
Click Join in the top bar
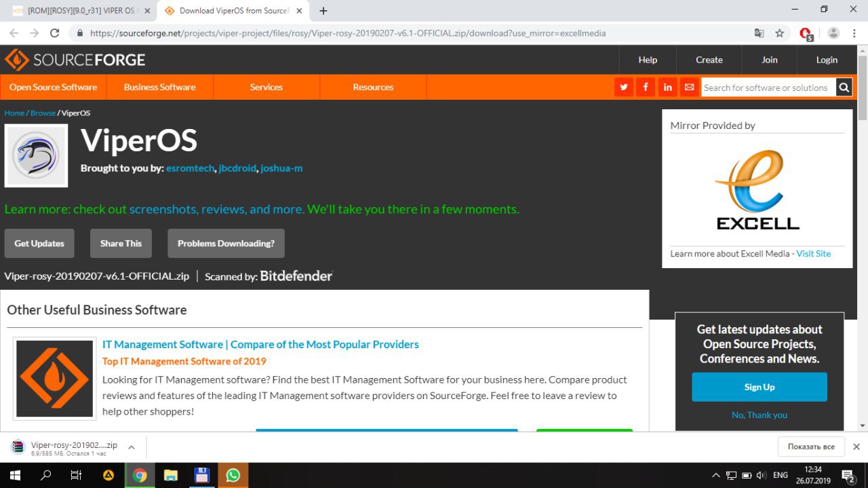[770, 60]
